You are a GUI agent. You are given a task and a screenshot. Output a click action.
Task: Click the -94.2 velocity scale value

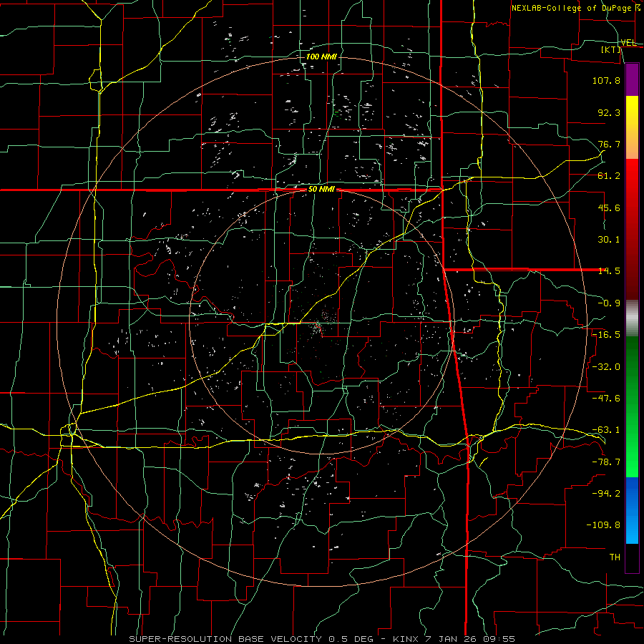click(x=606, y=493)
